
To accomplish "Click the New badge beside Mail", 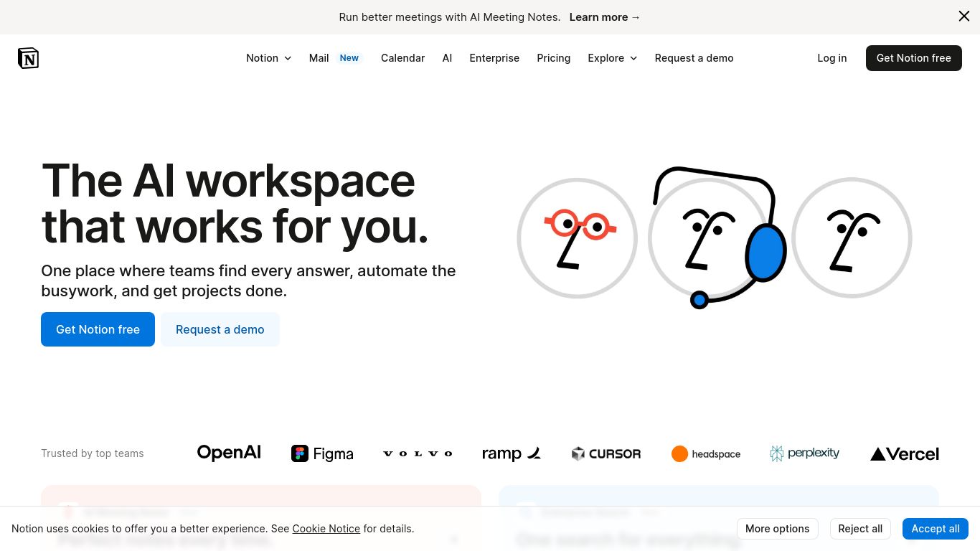I will (349, 58).
